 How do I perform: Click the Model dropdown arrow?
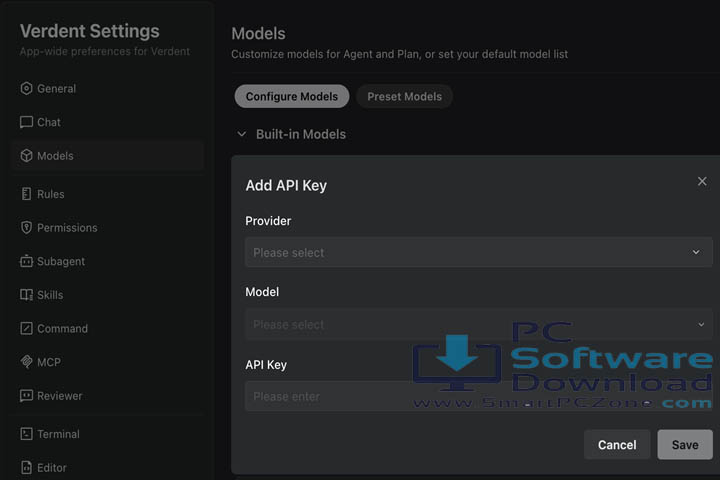[x=701, y=324]
